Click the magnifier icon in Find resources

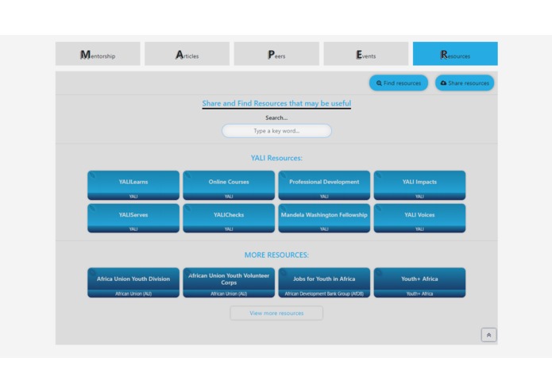pos(379,83)
